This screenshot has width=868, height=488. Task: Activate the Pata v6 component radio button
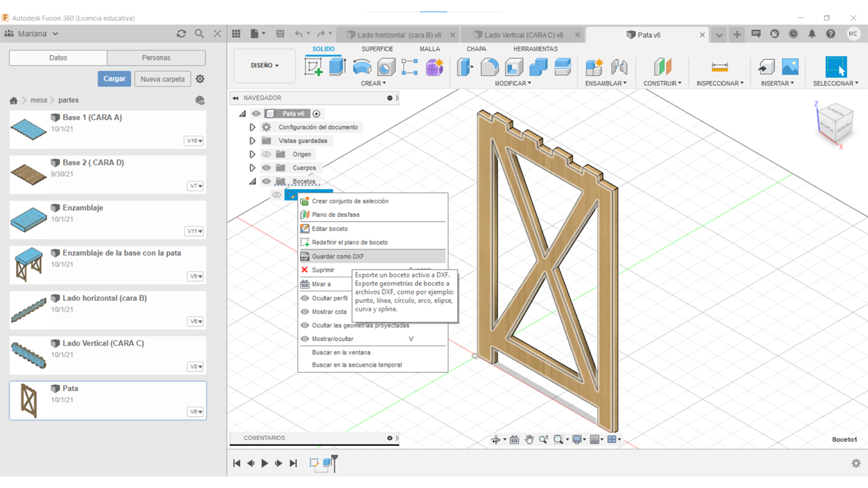point(316,114)
